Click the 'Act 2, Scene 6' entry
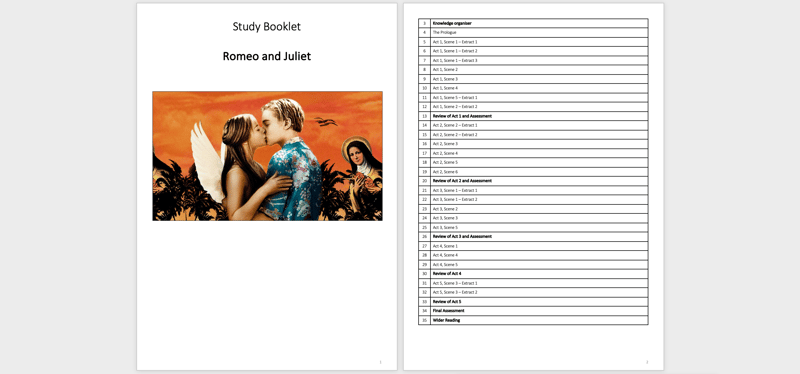Screen dimensions: 800x374 [533, 171]
